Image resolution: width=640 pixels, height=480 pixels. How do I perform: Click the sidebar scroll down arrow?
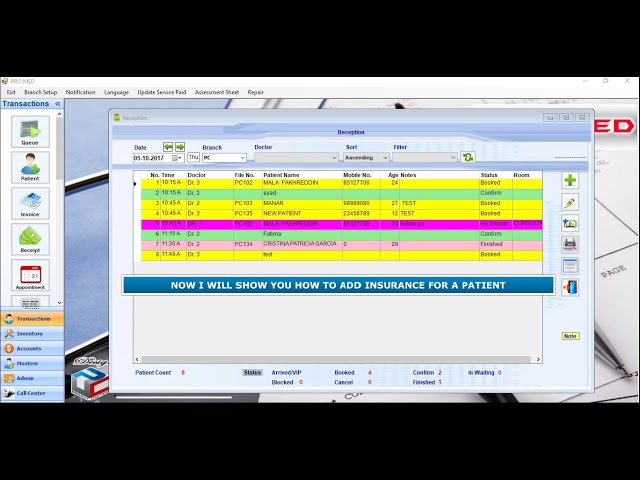[x=60, y=303]
